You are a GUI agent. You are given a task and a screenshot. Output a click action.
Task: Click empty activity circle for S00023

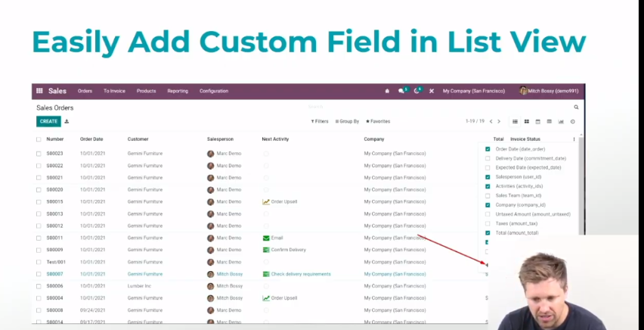point(266,154)
